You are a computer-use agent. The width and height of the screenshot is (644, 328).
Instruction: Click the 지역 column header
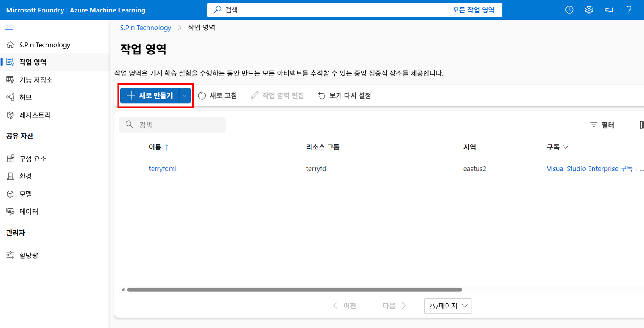470,147
